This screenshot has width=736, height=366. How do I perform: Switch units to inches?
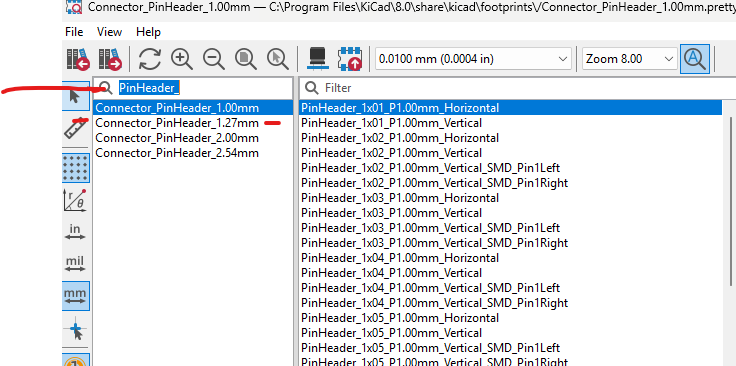pyautogui.click(x=76, y=232)
